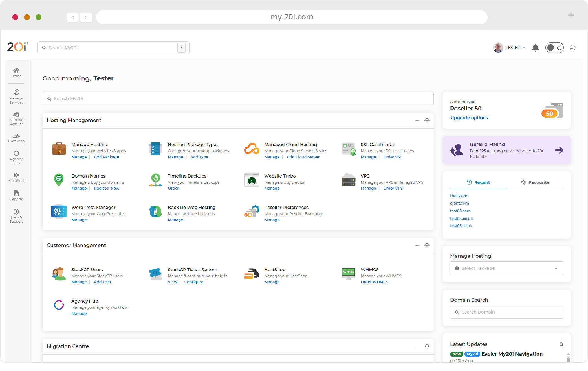
Task: Click the Manage Hosting briefcase icon
Action: click(59, 149)
